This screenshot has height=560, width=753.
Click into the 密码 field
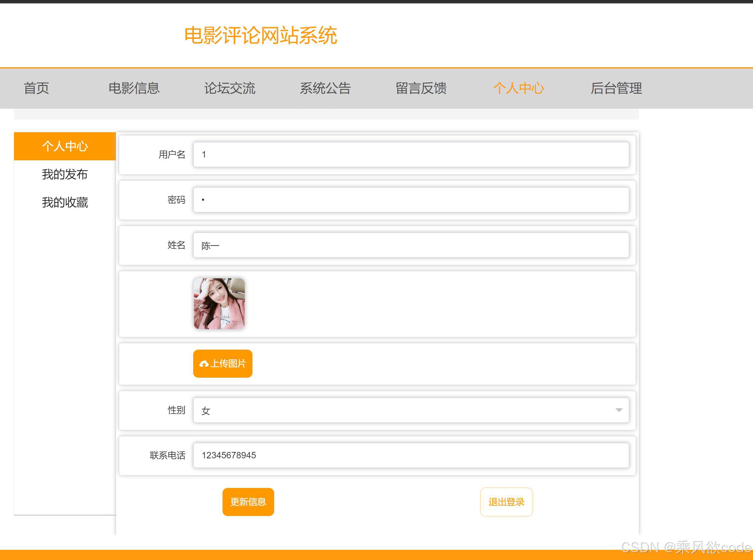coord(411,200)
